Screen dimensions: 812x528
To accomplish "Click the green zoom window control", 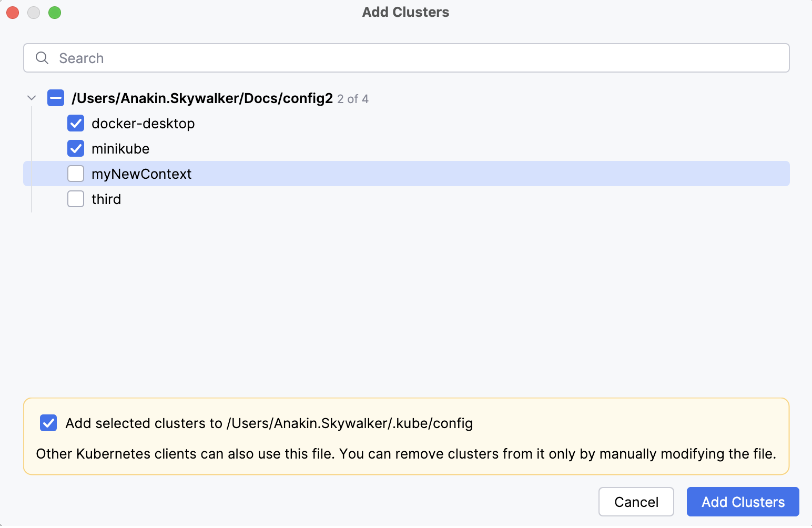I will point(55,12).
